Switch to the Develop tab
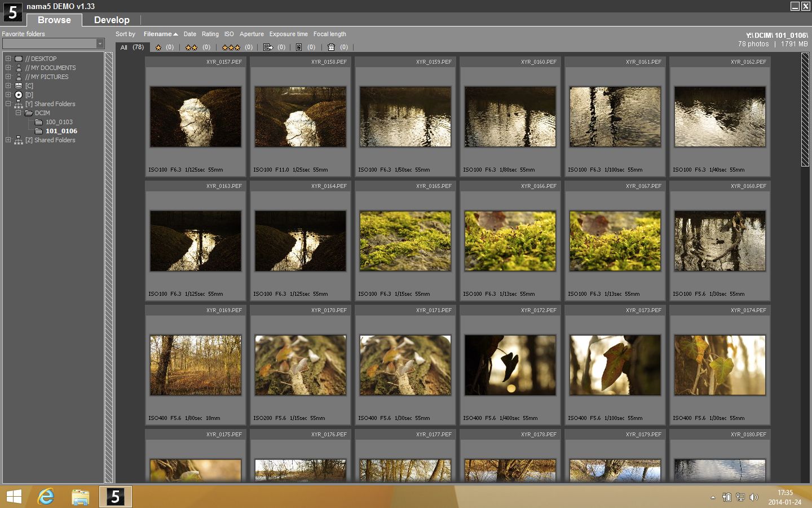 pyautogui.click(x=112, y=20)
